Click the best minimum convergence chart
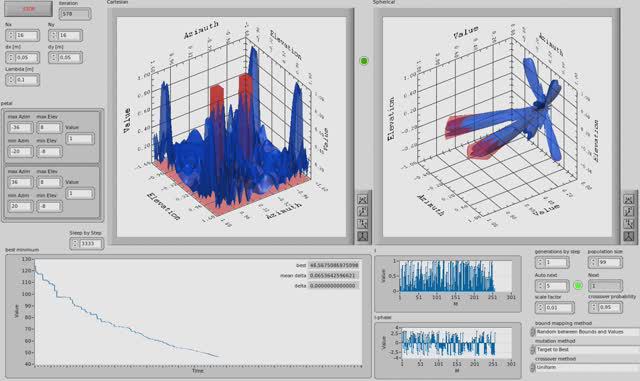Screen dimensions: 640x381 click(198, 312)
